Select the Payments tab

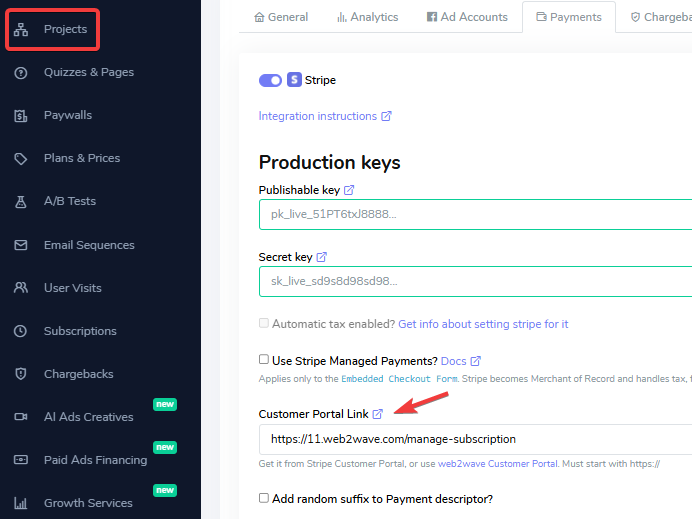tap(569, 17)
